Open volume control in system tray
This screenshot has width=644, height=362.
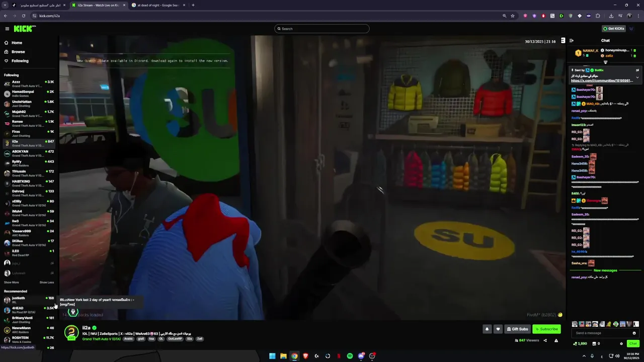[617, 356]
